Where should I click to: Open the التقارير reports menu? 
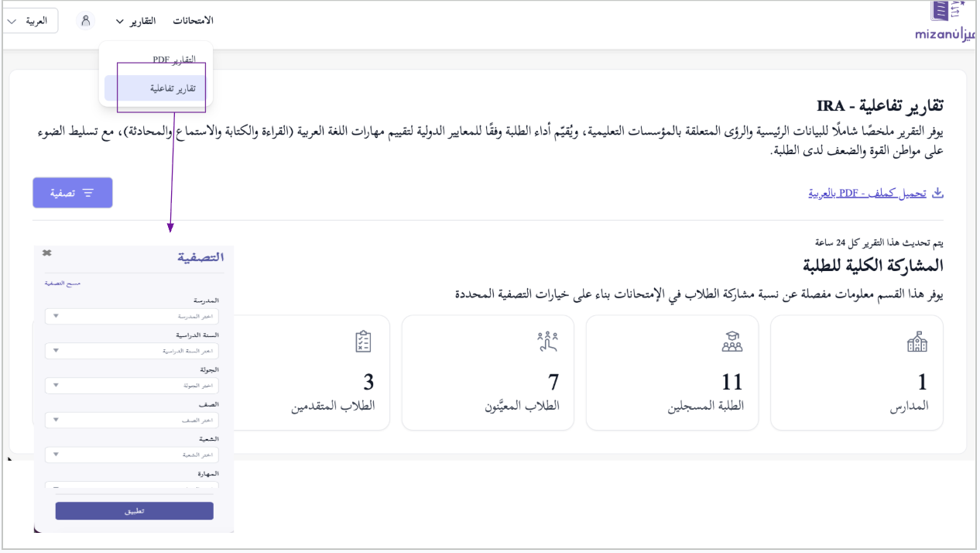(x=135, y=21)
